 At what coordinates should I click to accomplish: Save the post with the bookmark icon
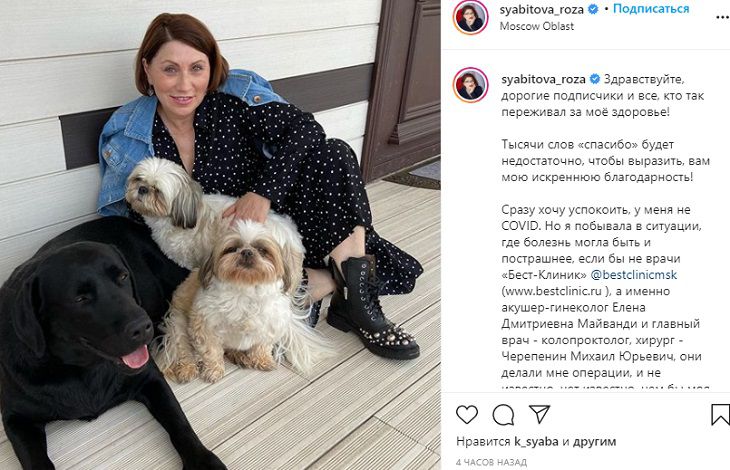pyautogui.click(x=720, y=414)
